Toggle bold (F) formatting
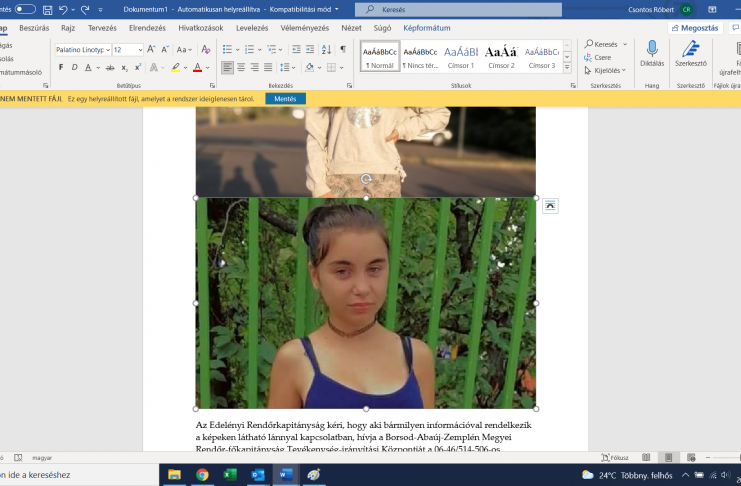The height and width of the screenshot is (486, 741). point(61,68)
